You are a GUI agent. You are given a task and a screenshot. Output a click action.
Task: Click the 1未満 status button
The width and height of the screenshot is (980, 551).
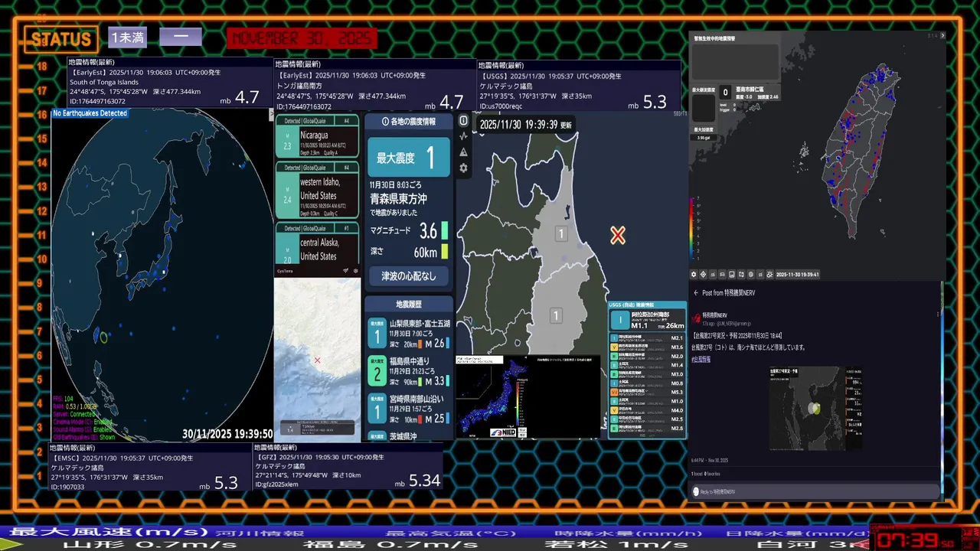(127, 37)
